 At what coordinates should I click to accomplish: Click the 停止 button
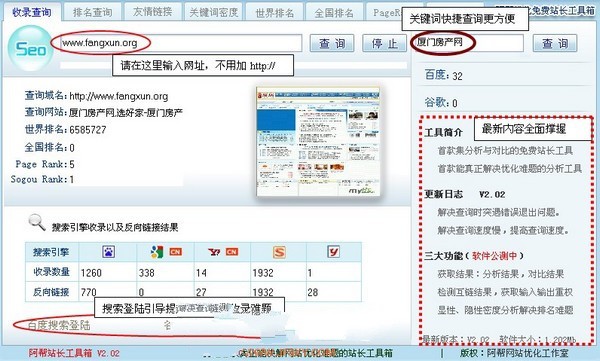pyautogui.click(x=385, y=43)
